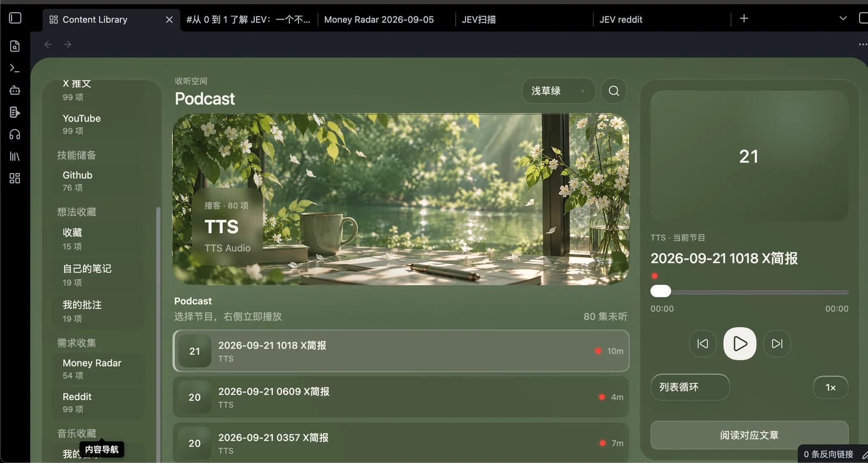This screenshot has width=868, height=463.
Task: Open the dashboard grid icon in ribbon
Action: [15, 178]
